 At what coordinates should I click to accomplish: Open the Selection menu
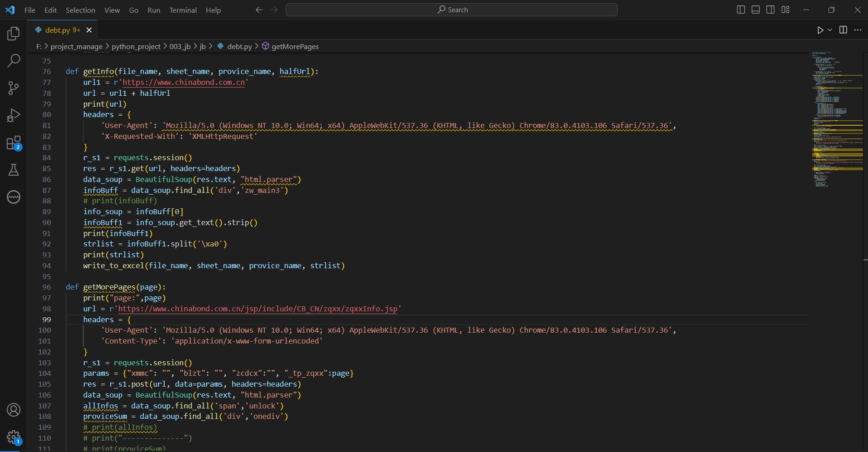pyautogui.click(x=80, y=10)
